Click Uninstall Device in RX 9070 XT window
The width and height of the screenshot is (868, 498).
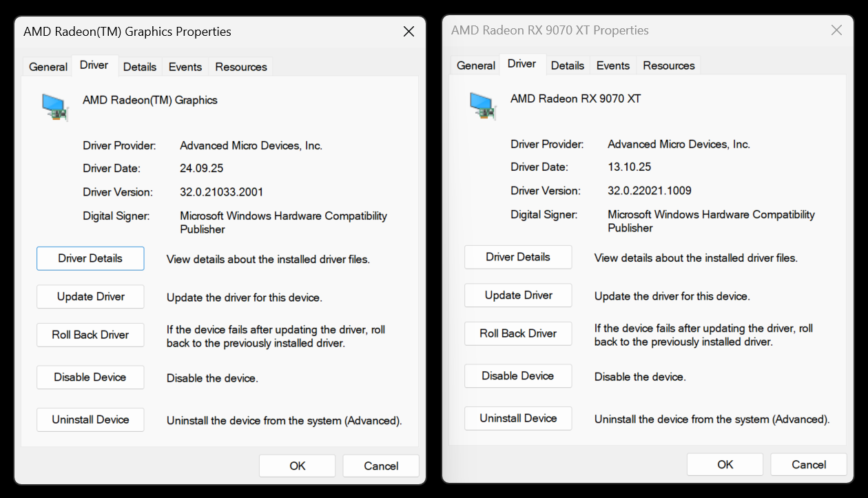click(x=518, y=418)
